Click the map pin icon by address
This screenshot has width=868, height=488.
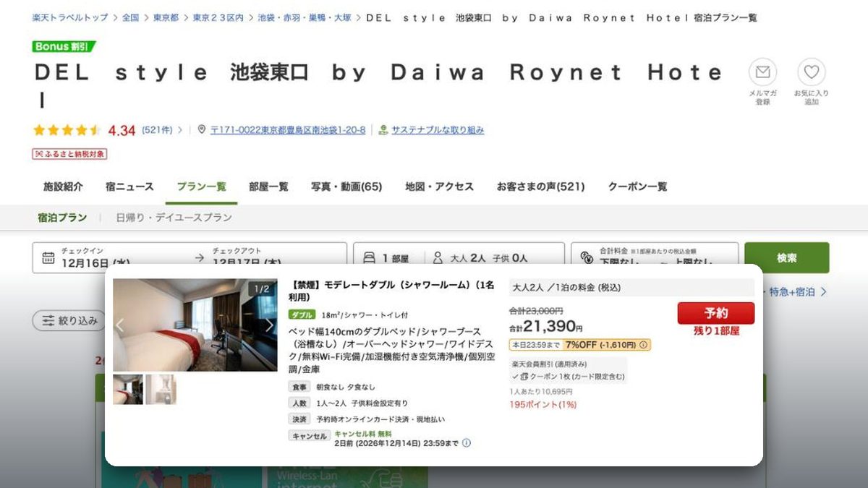(202, 130)
